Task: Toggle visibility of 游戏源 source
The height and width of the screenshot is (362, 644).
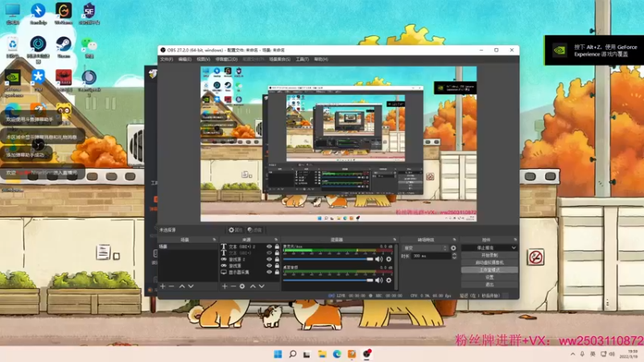Action: pos(269,265)
